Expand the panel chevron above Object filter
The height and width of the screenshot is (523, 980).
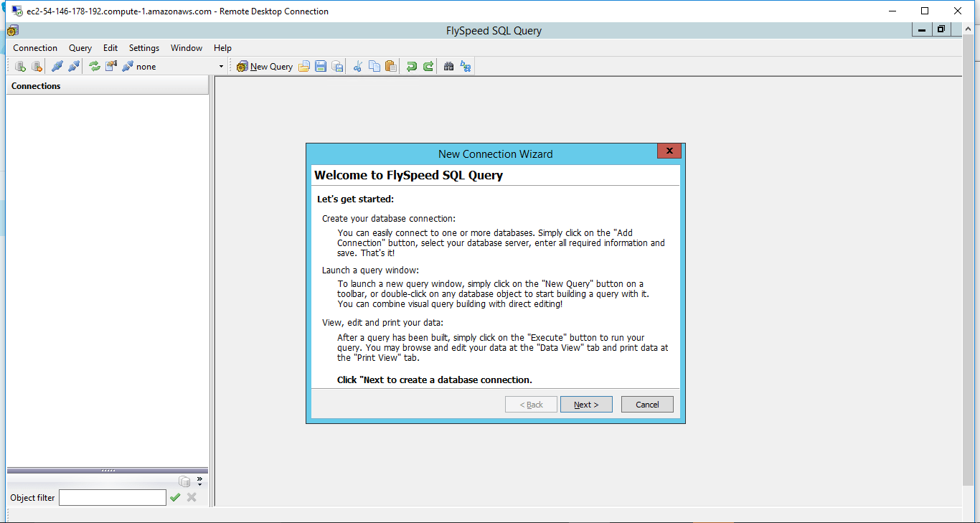[199, 479]
